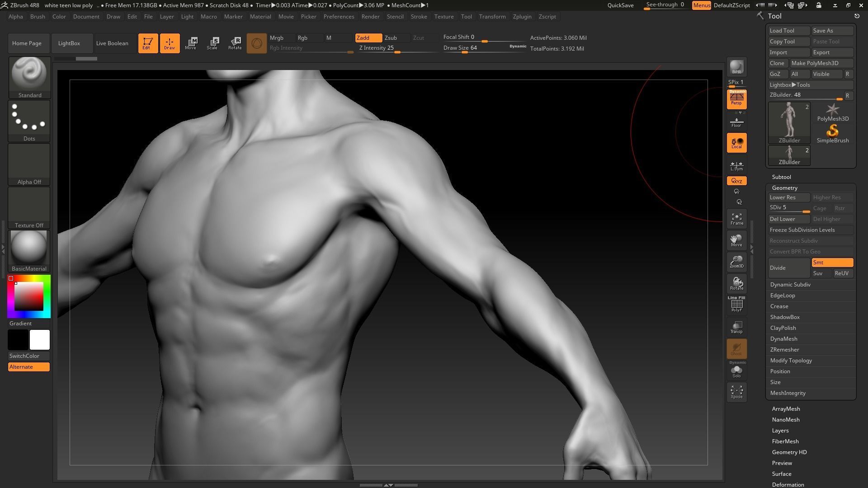Open the Texture Off selector
This screenshot has width=868, height=488.
[x=29, y=207]
